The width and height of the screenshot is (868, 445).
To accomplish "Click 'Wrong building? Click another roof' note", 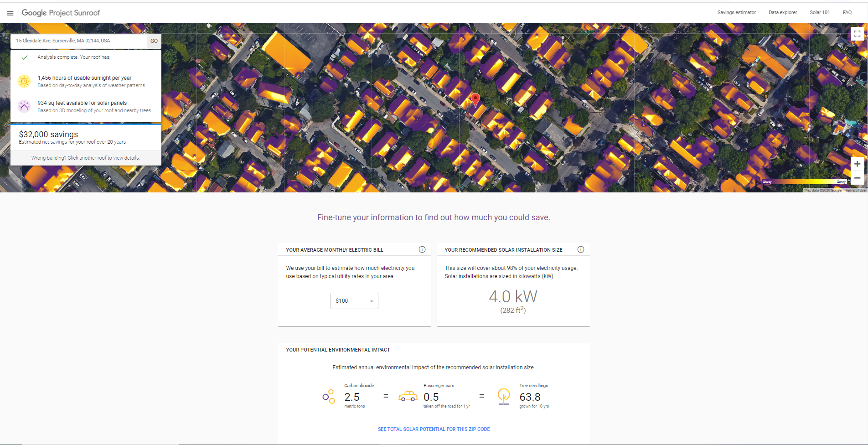I will [86, 158].
